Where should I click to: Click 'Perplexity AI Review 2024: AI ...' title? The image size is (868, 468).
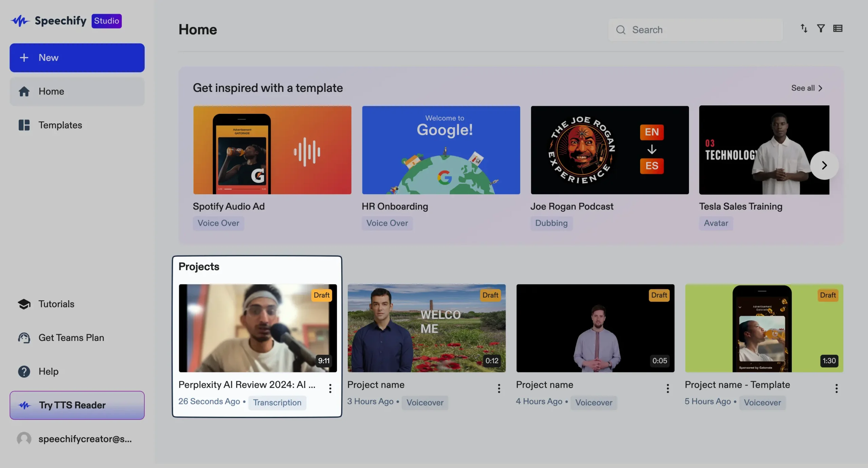[x=247, y=385]
